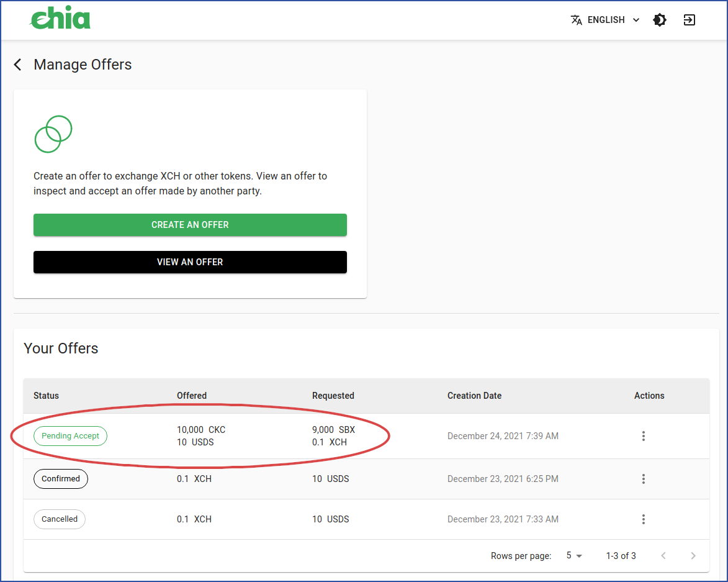
Task: Open actions menu for Confirmed offer
Action: tap(643, 479)
